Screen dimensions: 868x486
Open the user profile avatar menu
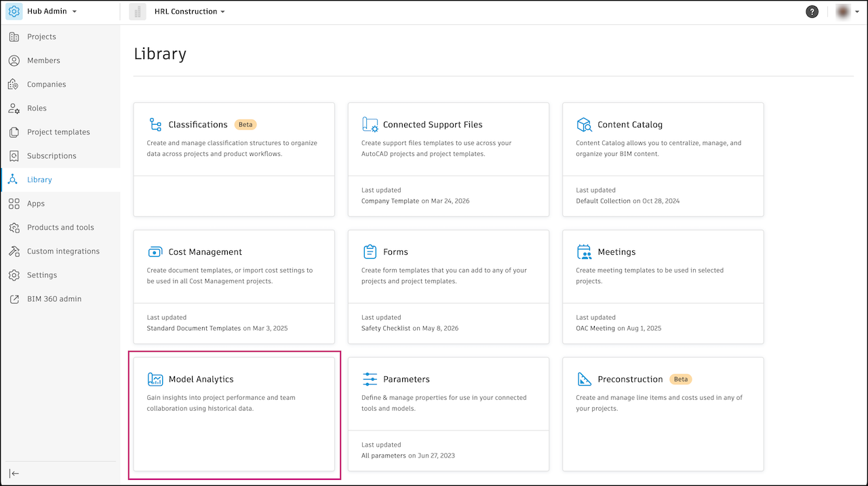pyautogui.click(x=848, y=12)
